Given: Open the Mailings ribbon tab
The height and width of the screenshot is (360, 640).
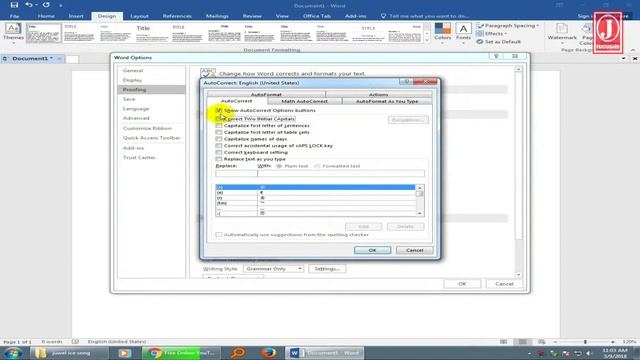Looking at the screenshot, I should [217, 16].
